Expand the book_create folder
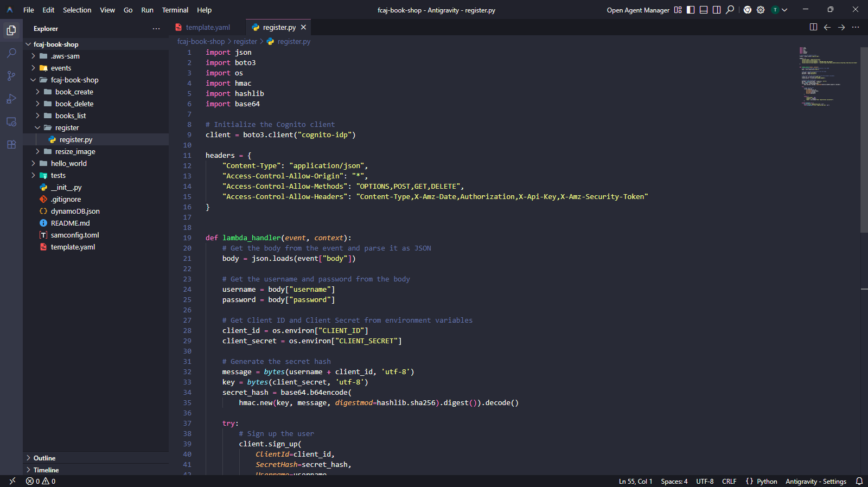The height and width of the screenshot is (487, 868). coord(37,92)
